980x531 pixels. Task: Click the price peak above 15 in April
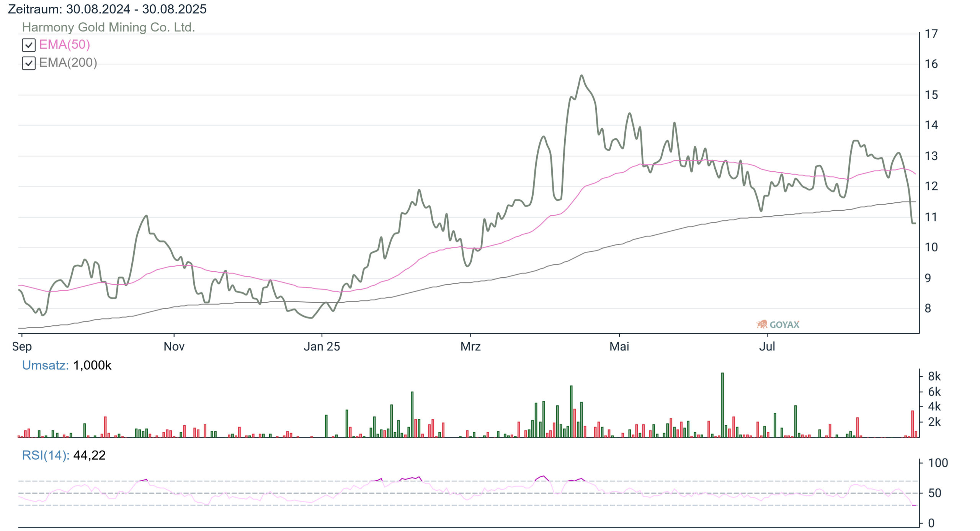tap(581, 75)
